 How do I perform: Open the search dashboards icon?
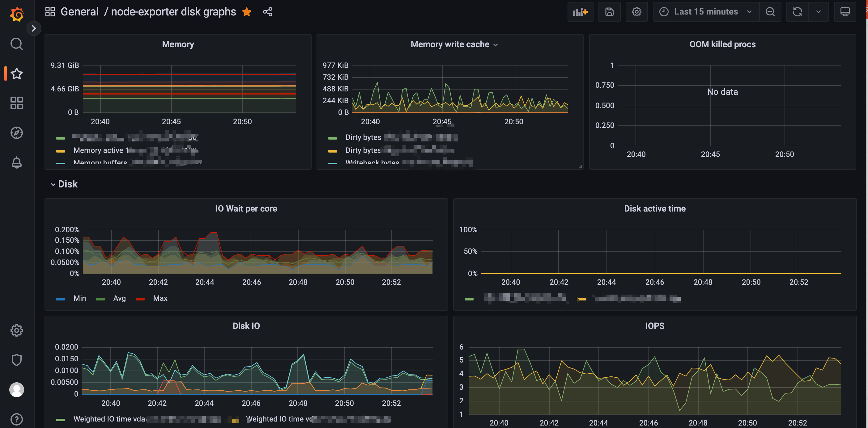pyautogui.click(x=16, y=44)
